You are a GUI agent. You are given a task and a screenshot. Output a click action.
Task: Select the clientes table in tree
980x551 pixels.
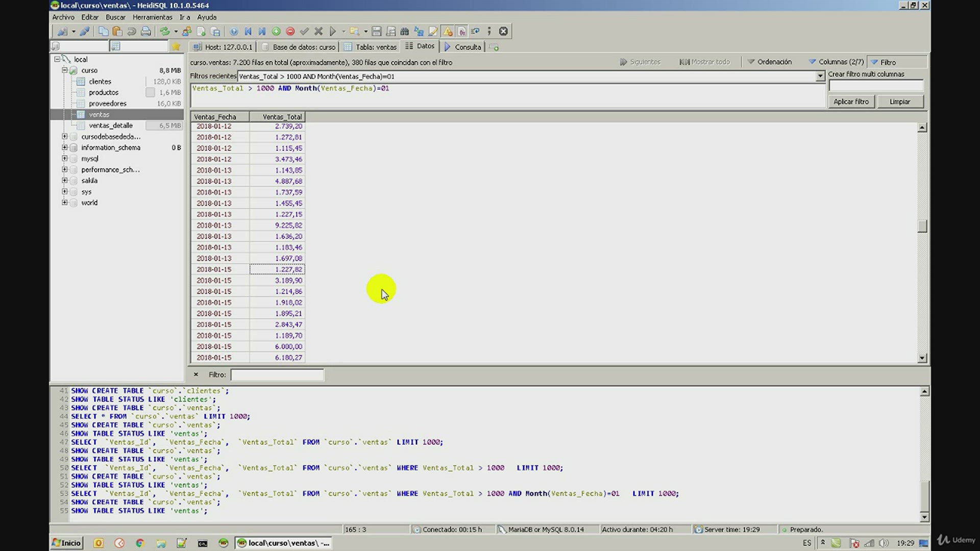100,81
